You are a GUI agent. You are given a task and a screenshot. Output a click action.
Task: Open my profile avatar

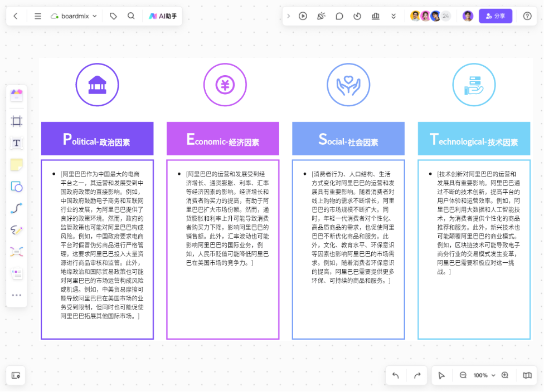(x=468, y=16)
